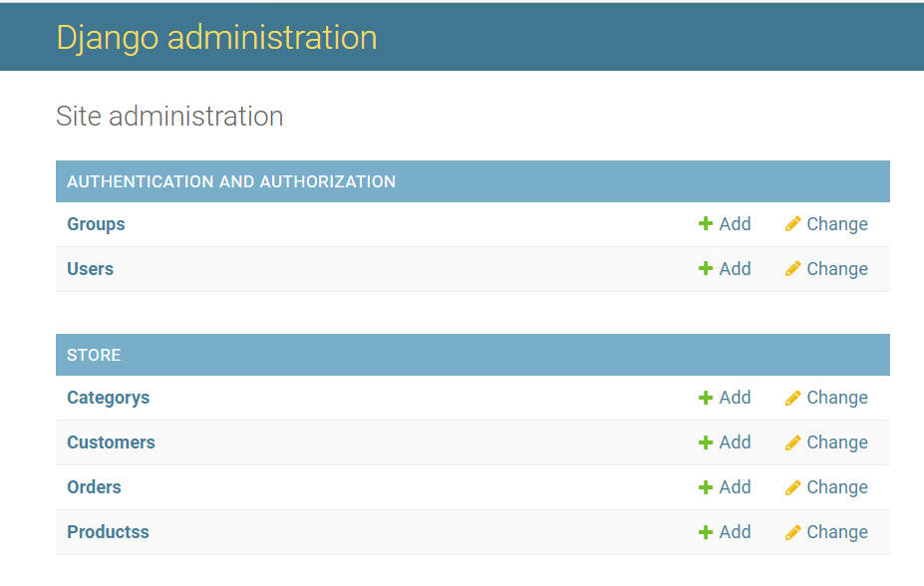Click the green plus icon for Users

point(706,269)
